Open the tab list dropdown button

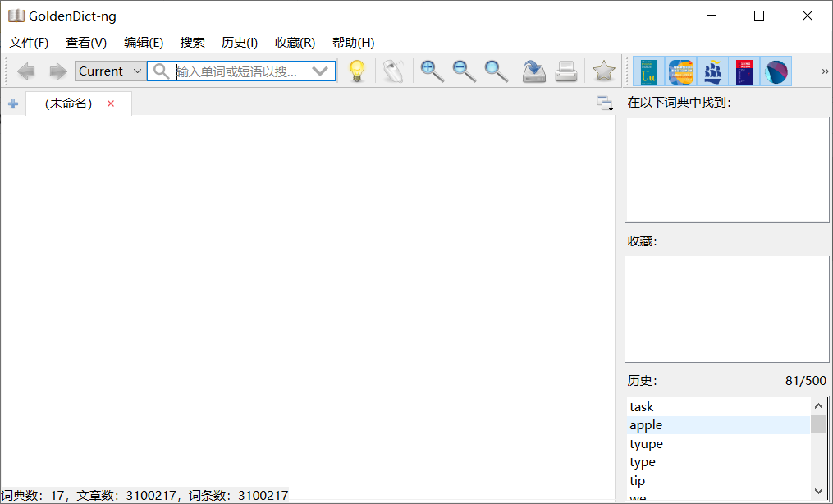[605, 103]
